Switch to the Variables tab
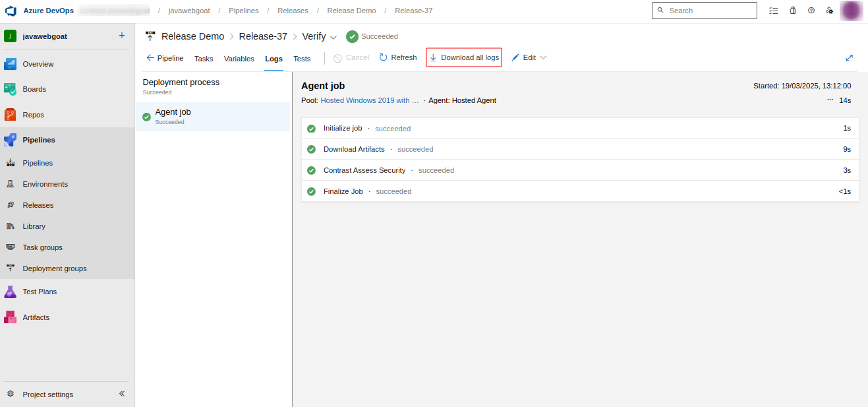The width and height of the screenshot is (868, 407). click(x=239, y=59)
